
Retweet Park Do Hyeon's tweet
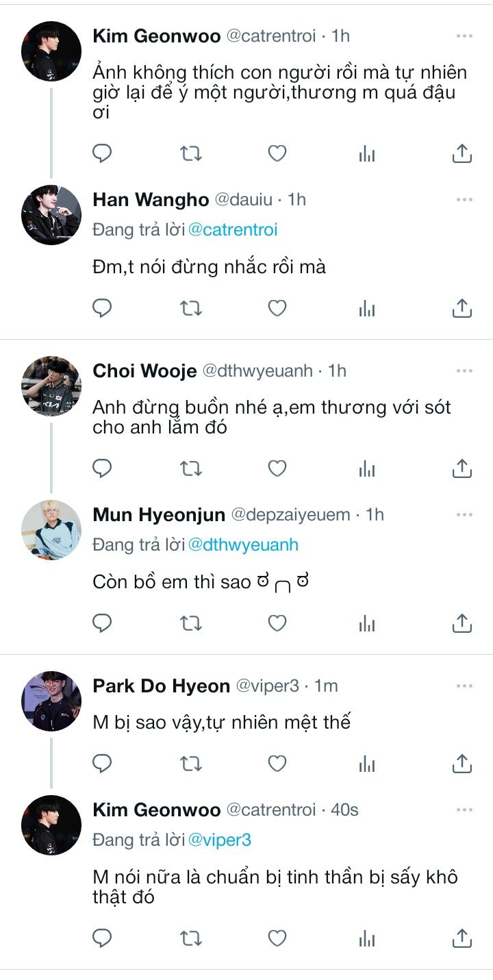tap(190, 763)
